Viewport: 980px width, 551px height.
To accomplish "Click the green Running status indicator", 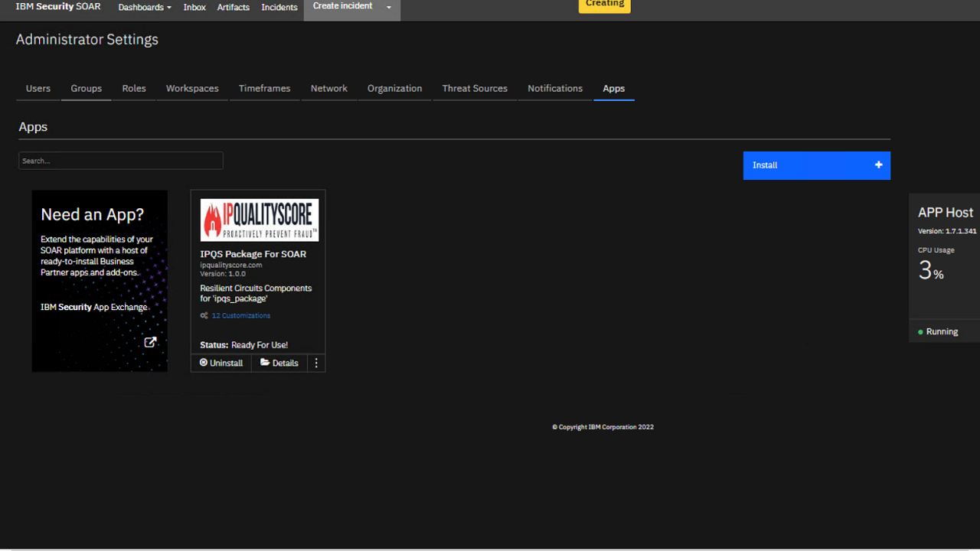I will coord(920,332).
